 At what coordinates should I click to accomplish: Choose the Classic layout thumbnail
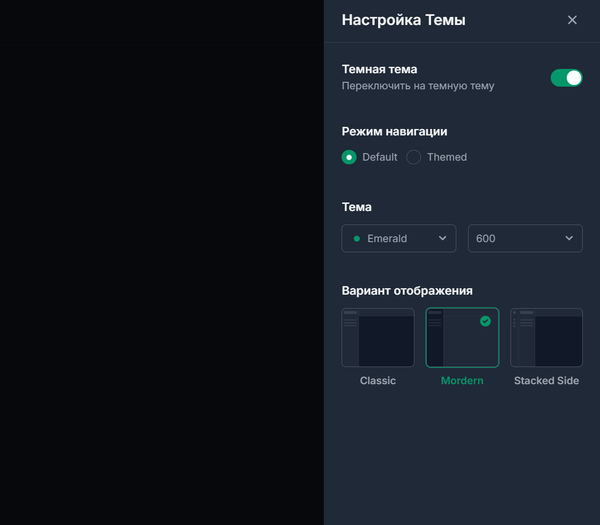pos(378,338)
